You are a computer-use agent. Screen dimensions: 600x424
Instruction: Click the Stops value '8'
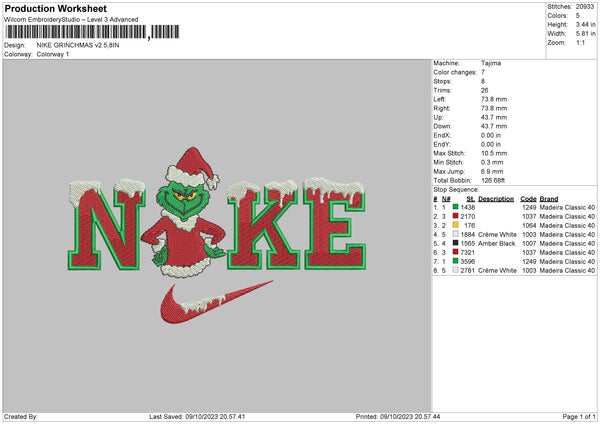[x=483, y=81]
